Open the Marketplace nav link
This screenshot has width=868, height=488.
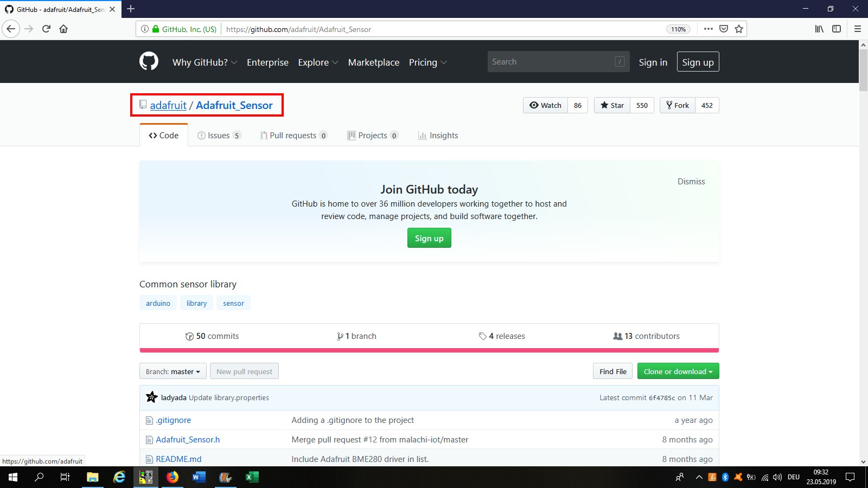tap(374, 62)
